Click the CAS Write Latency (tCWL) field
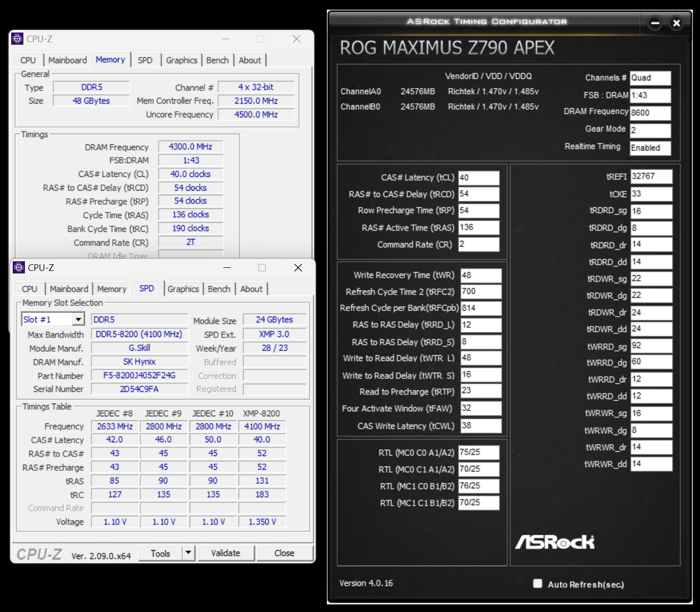The width and height of the screenshot is (700, 612). (481, 425)
